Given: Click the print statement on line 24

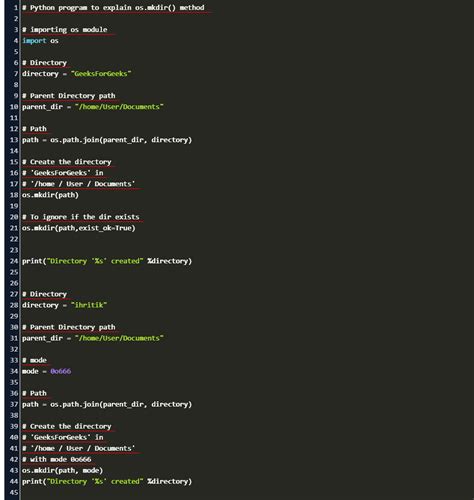Looking at the screenshot, I should 107,261.
